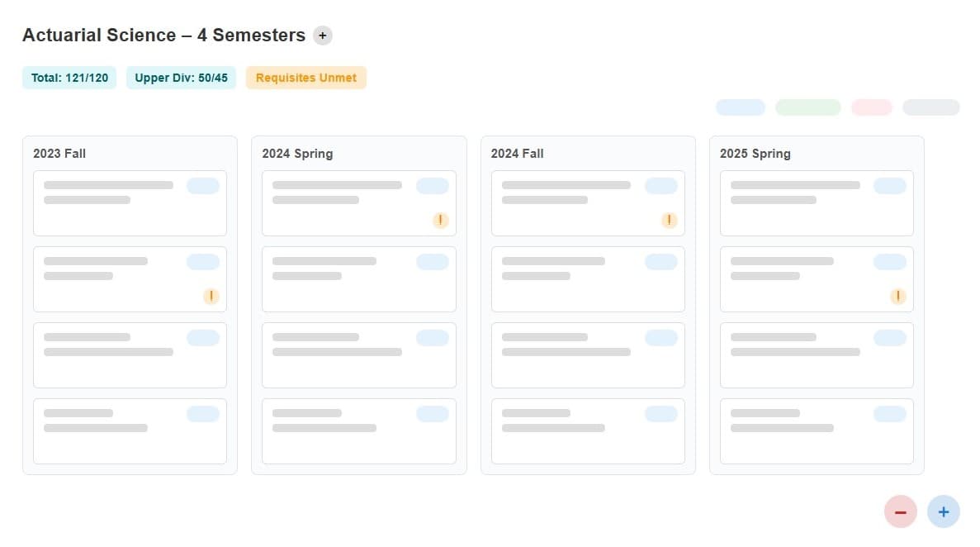Toggle the red legend filter pill
Image resolution: width=980 pixels, height=547 pixels.
(x=871, y=107)
